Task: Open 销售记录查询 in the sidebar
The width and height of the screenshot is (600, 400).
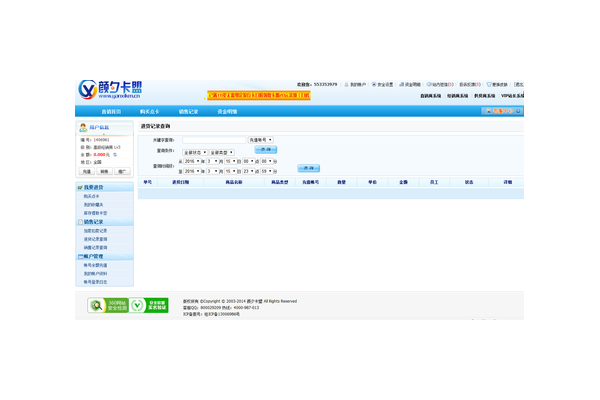Action: (x=95, y=248)
